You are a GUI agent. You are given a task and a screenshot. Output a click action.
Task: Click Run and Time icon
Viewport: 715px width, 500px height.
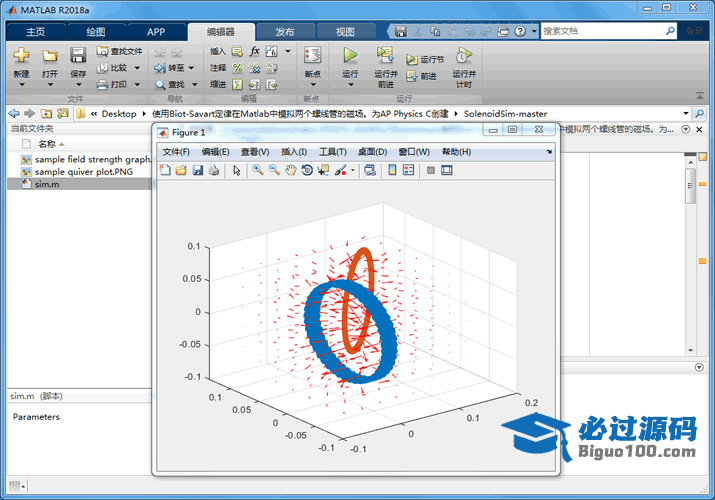point(463,55)
